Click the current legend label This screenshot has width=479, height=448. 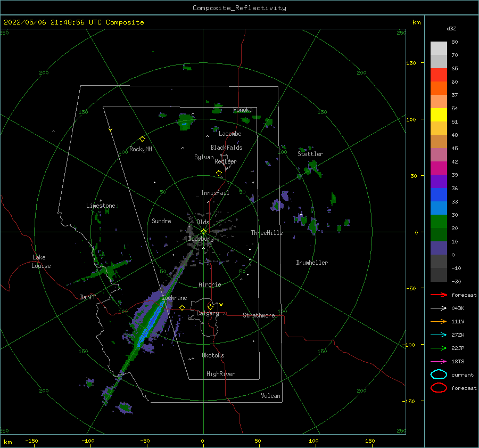[x=462, y=375]
